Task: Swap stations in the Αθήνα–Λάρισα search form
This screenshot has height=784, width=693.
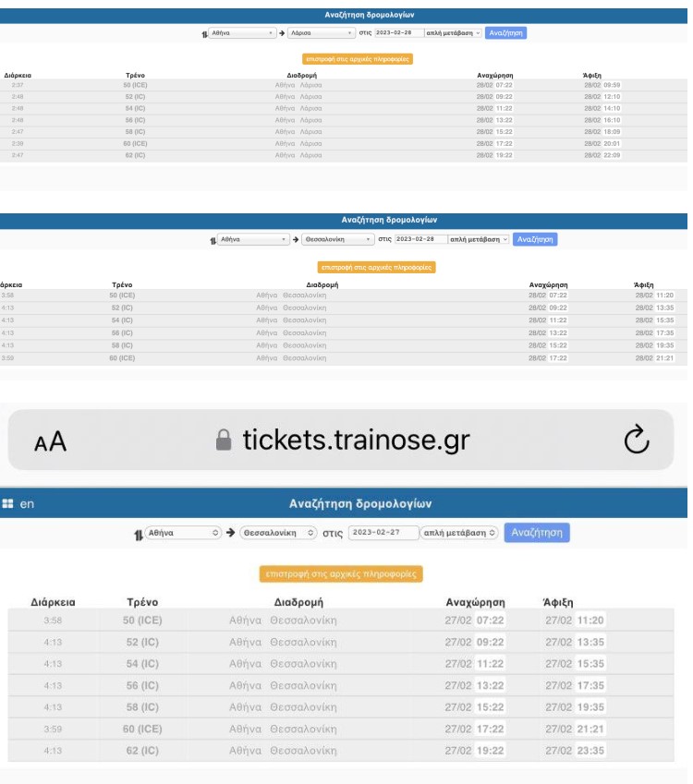Action: click(x=204, y=32)
